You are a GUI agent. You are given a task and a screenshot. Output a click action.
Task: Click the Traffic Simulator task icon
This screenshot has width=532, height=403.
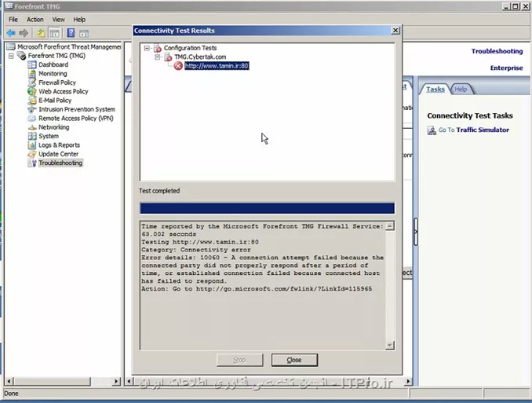[432, 130]
